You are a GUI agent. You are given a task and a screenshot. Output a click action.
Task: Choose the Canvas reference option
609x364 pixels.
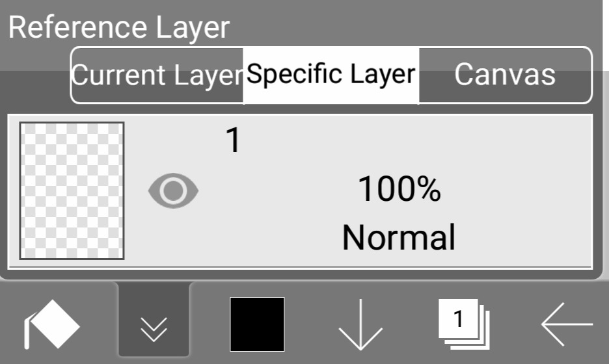click(504, 75)
